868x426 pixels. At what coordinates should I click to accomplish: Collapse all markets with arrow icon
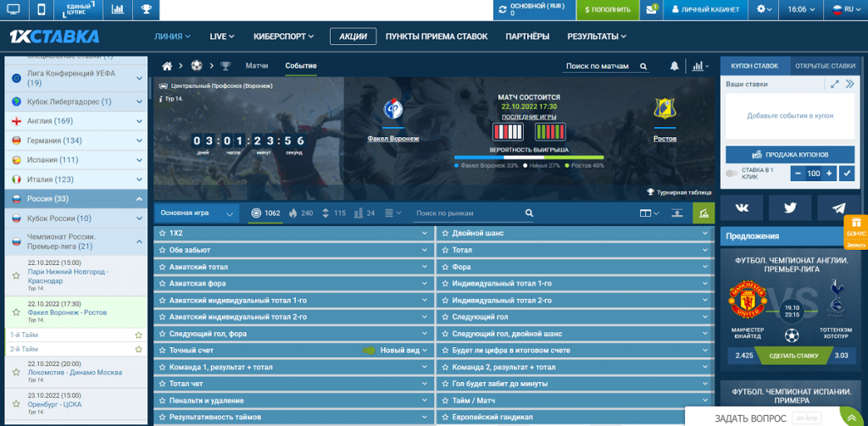(x=677, y=213)
